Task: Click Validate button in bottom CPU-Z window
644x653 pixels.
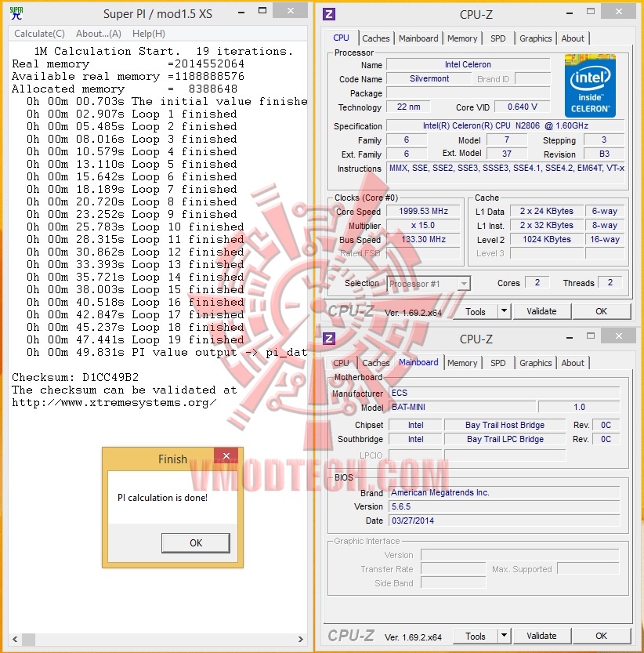Action: pyautogui.click(x=541, y=636)
